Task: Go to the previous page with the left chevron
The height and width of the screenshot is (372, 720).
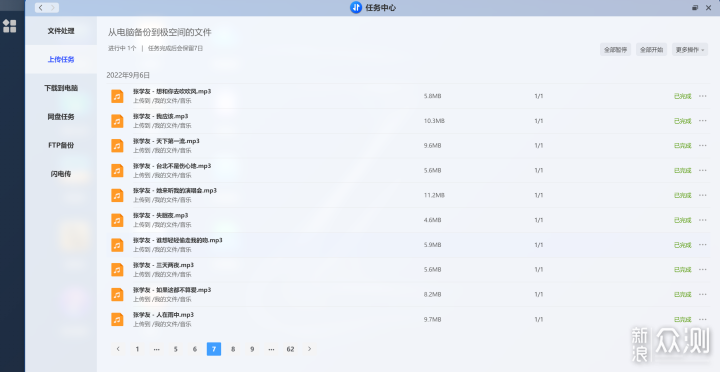Action: point(118,349)
